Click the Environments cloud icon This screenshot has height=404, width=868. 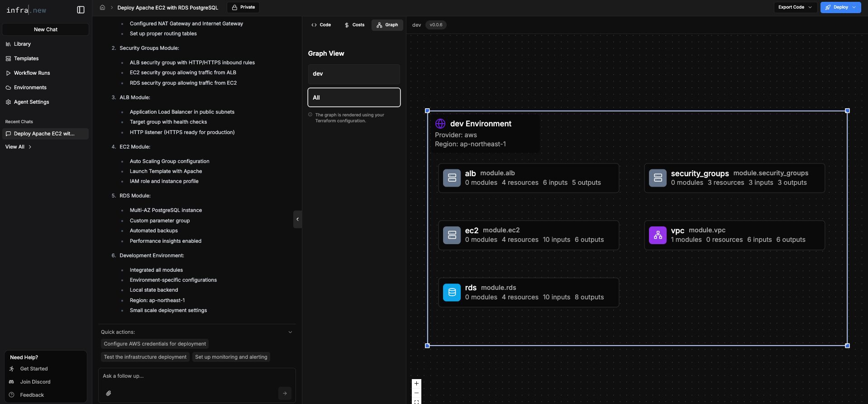8,87
